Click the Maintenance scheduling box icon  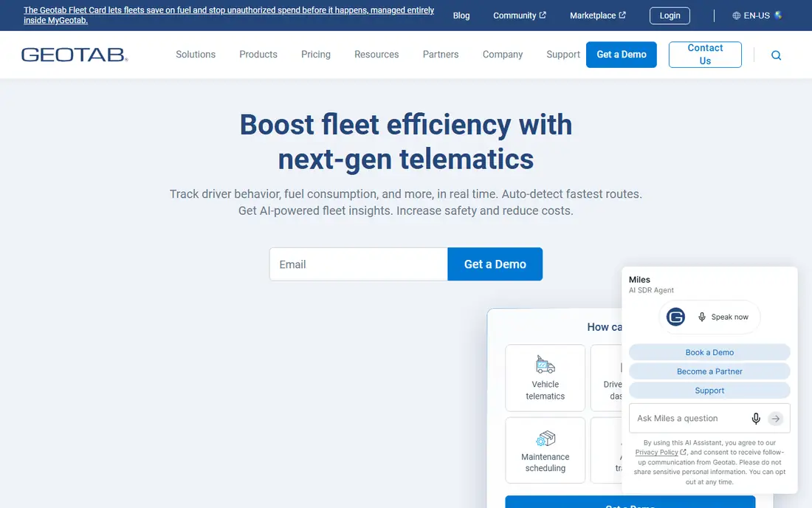tap(546, 438)
